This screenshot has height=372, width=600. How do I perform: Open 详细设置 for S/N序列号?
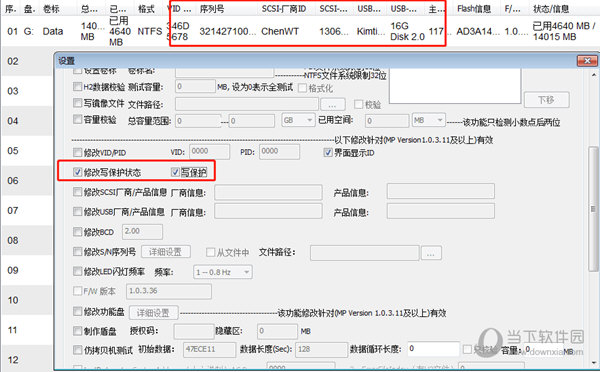coord(166,252)
